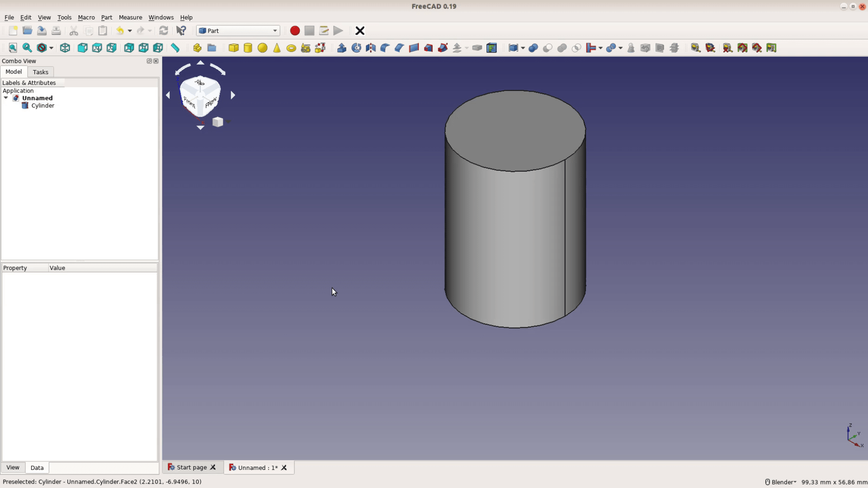The height and width of the screenshot is (488, 868).
Task: Click the mini cube view menu
Action: [218, 122]
